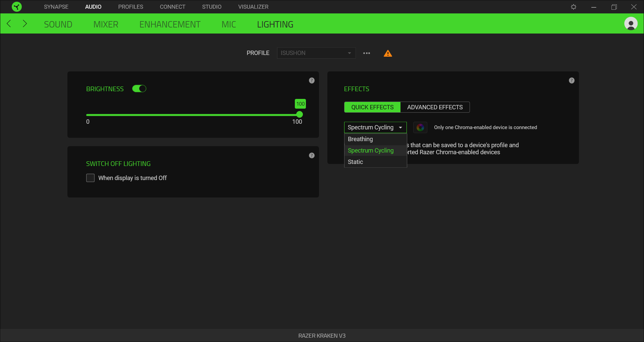The width and height of the screenshot is (644, 342).
Task: Select the Breathing effect option
Action: (375, 139)
